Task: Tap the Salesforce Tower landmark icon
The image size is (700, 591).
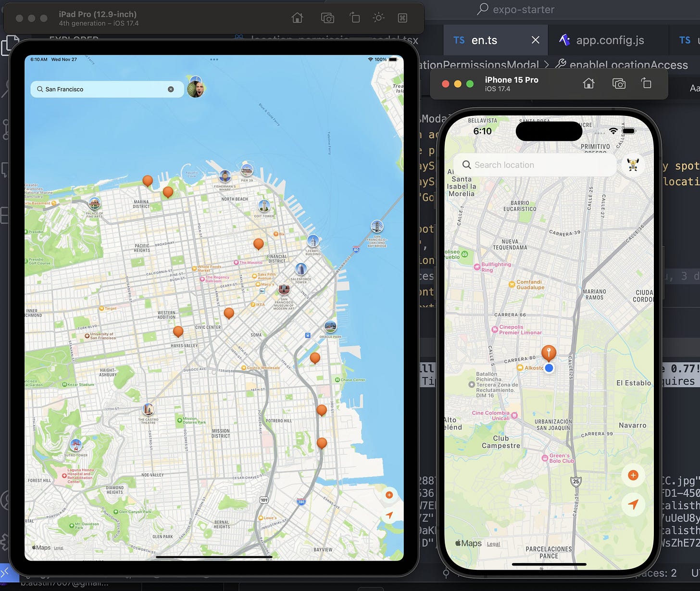Action: 301,269
